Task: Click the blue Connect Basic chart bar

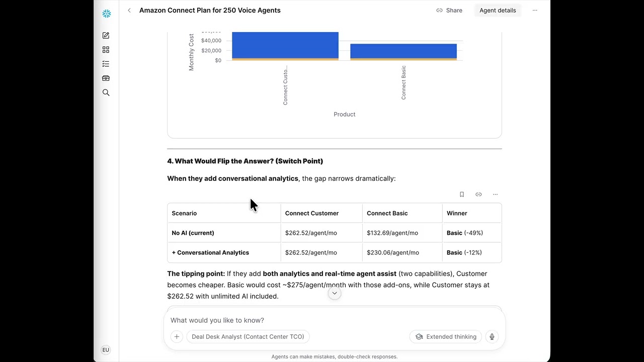Action: click(x=404, y=51)
